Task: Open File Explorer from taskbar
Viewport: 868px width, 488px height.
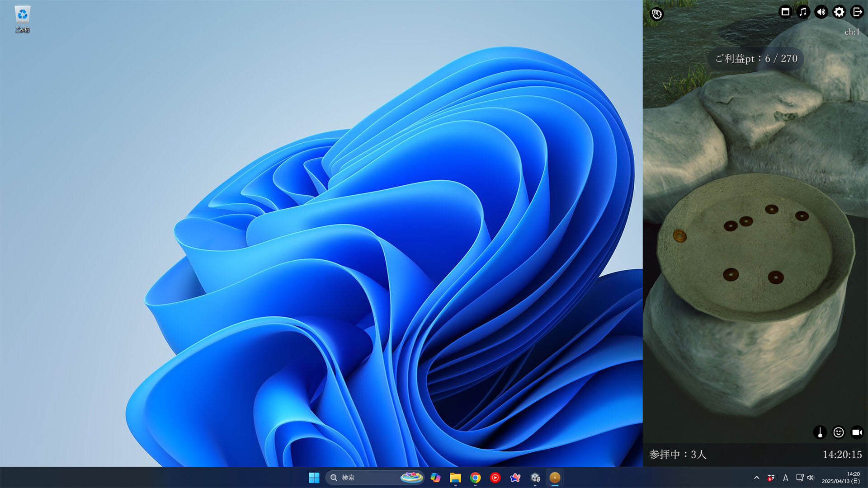Action: coord(455,478)
